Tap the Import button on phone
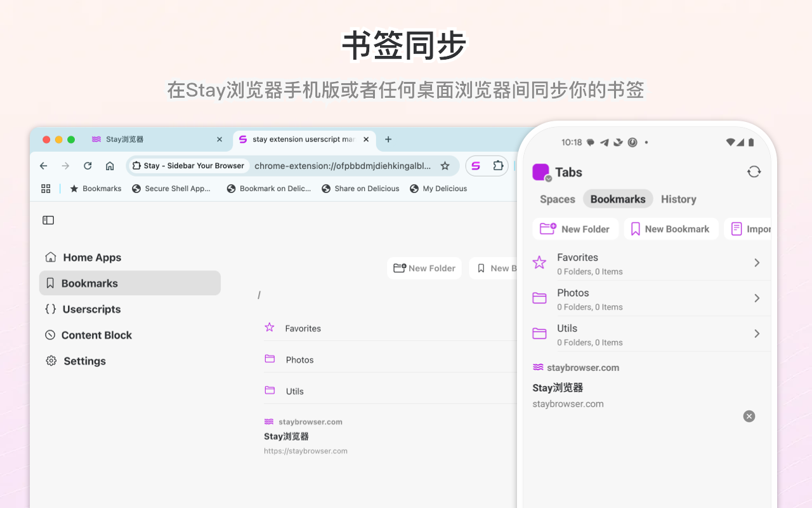Image resolution: width=812 pixels, height=508 pixels. click(x=748, y=229)
